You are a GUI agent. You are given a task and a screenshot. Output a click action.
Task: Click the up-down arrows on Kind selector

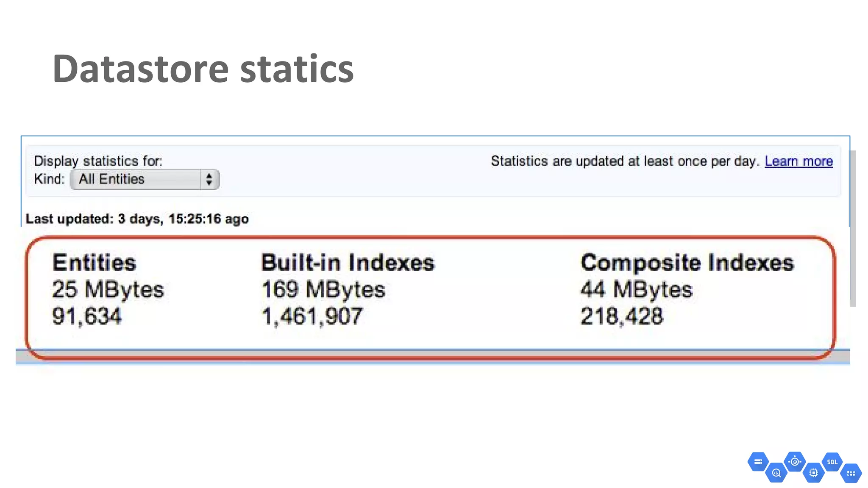click(x=209, y=179)
